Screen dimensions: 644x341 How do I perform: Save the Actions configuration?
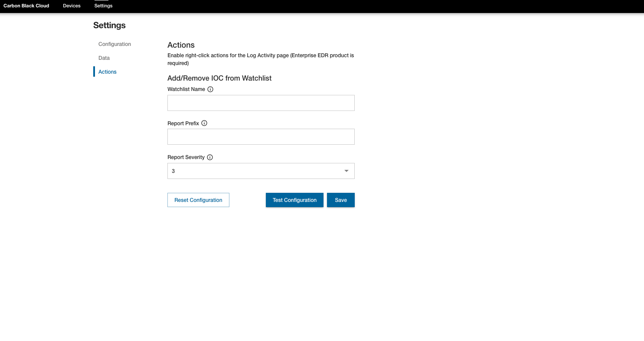(340, 200)
